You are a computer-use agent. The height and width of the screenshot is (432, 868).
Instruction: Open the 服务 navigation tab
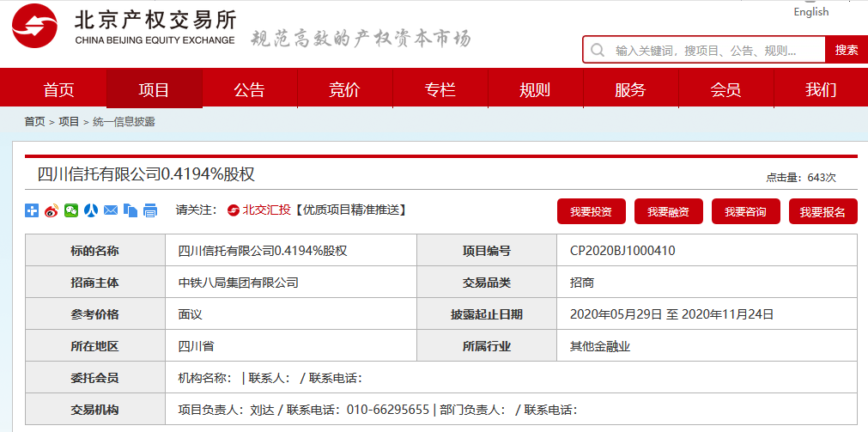(x=630, y=89)
